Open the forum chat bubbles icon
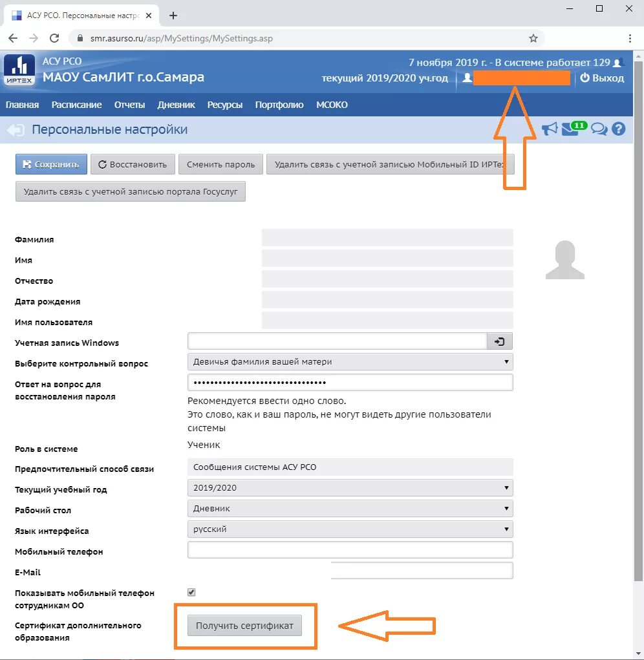 click(x=599, y=129)
